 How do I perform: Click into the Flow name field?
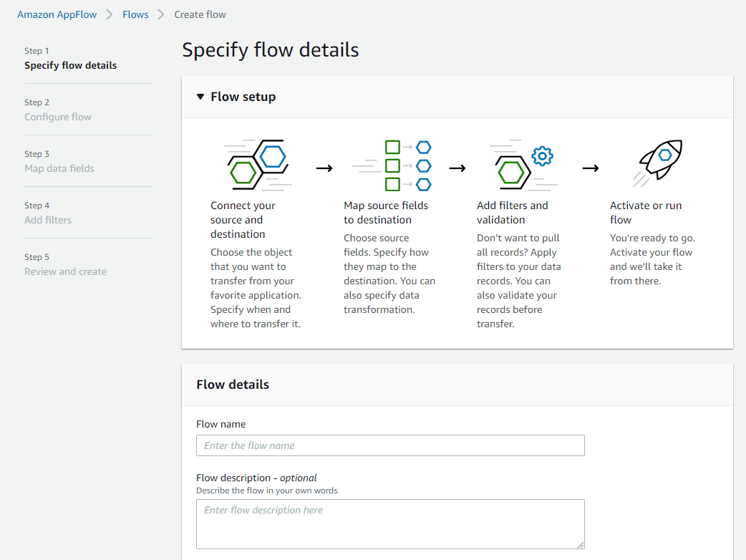[x=390, y=445]
